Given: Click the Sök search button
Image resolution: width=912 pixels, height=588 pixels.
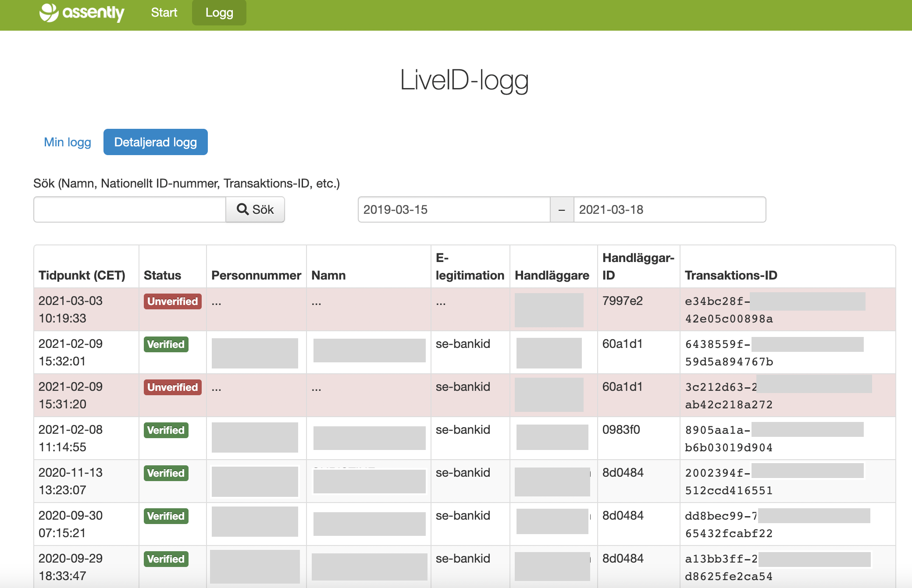Looking at the screenshot, I should coord(255,209).
